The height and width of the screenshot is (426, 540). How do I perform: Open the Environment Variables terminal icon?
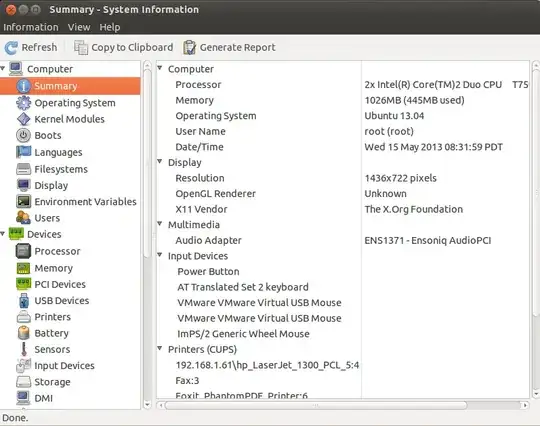point(23,201)
